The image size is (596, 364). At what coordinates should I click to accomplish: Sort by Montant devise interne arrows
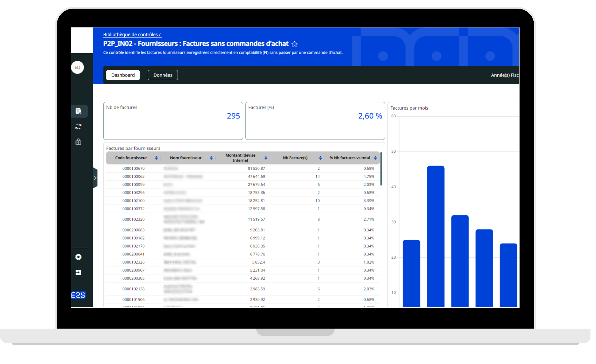click(x=266, y=158)
